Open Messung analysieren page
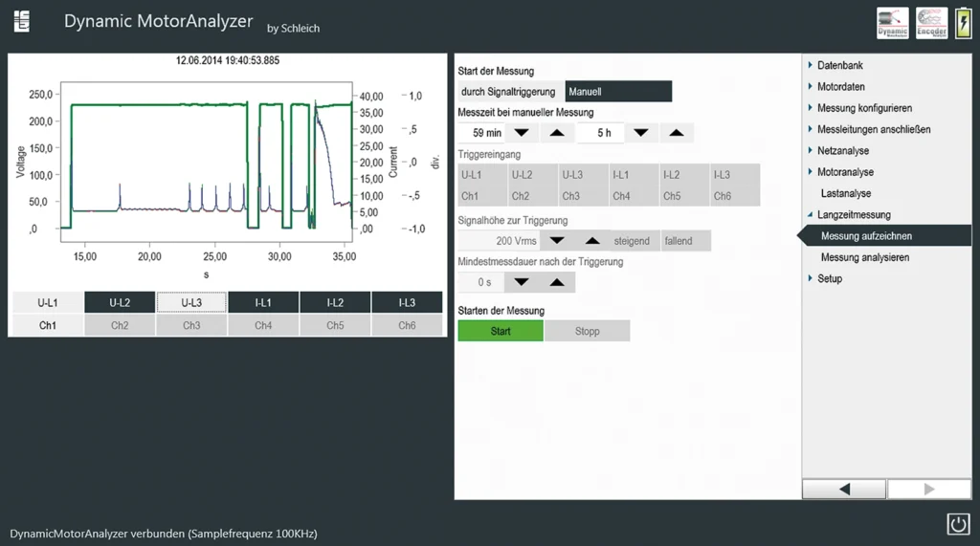The width and height of the screenshot is (980, 546). [864, 257]
